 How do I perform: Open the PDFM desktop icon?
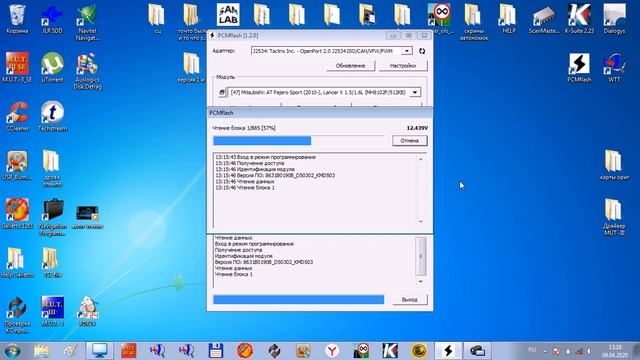pyautogui.click(x=87, y=311)
